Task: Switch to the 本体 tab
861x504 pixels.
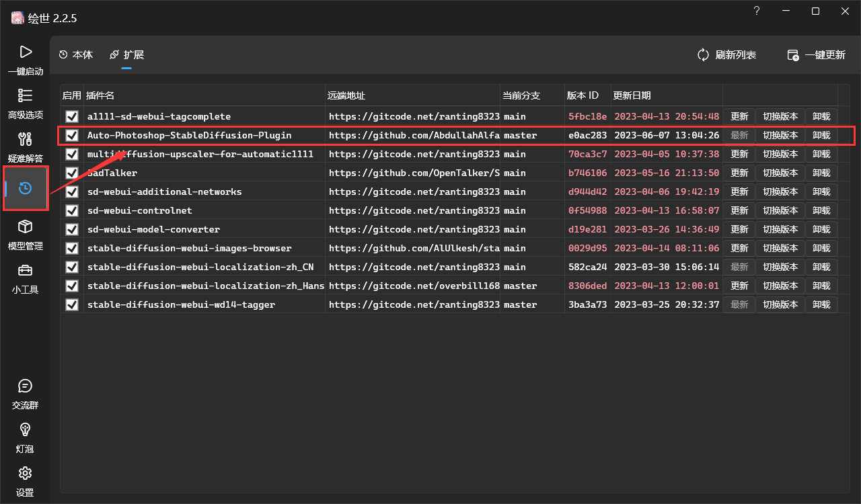Action: click(76, 55)
